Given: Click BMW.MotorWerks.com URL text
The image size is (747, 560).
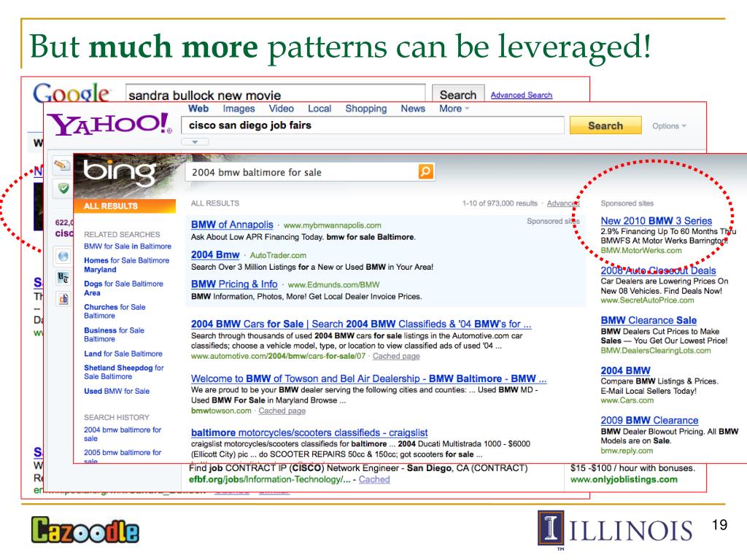Looking at the screenshot, I should coord(641,251).
